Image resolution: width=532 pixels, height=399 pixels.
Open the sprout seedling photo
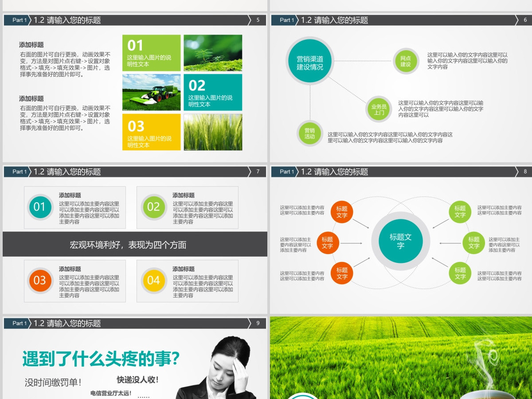[213, 53]
